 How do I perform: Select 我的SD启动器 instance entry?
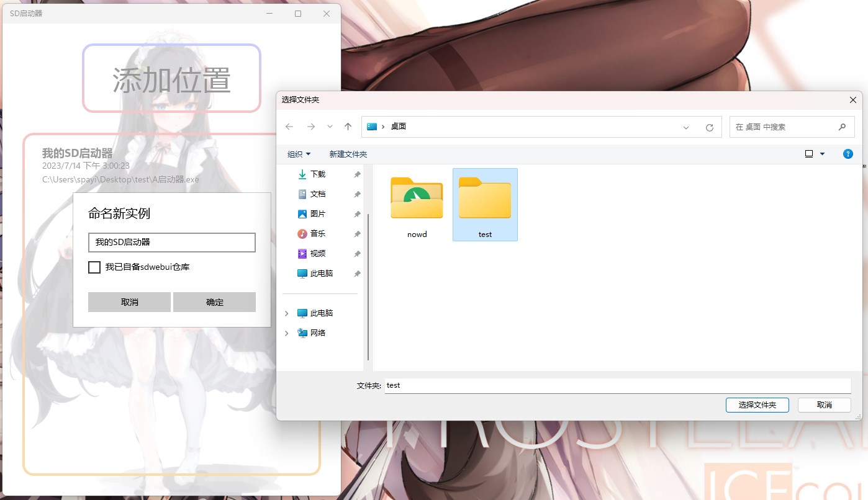[x=120, y=166]
